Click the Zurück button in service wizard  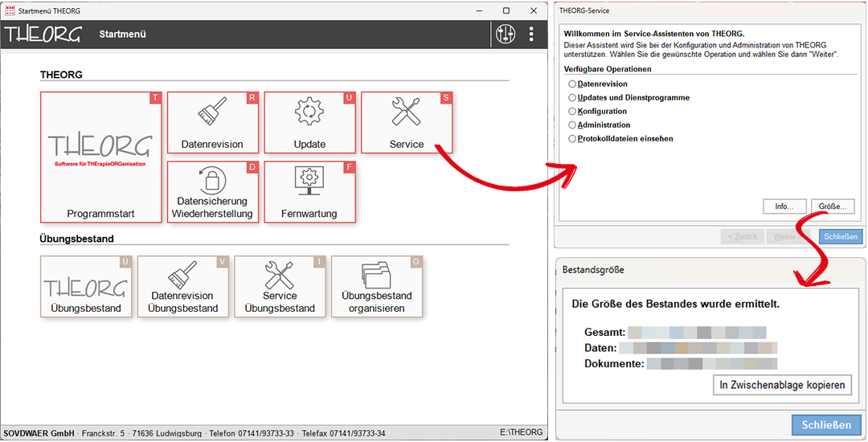tap(743, 236)
